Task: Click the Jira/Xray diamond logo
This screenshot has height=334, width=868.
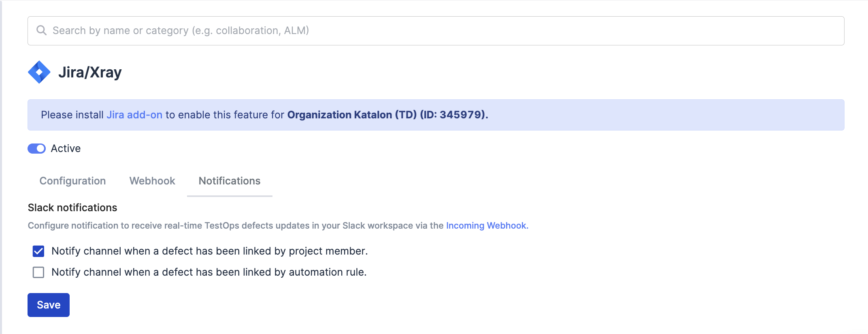Action: (x=39, y=72)
